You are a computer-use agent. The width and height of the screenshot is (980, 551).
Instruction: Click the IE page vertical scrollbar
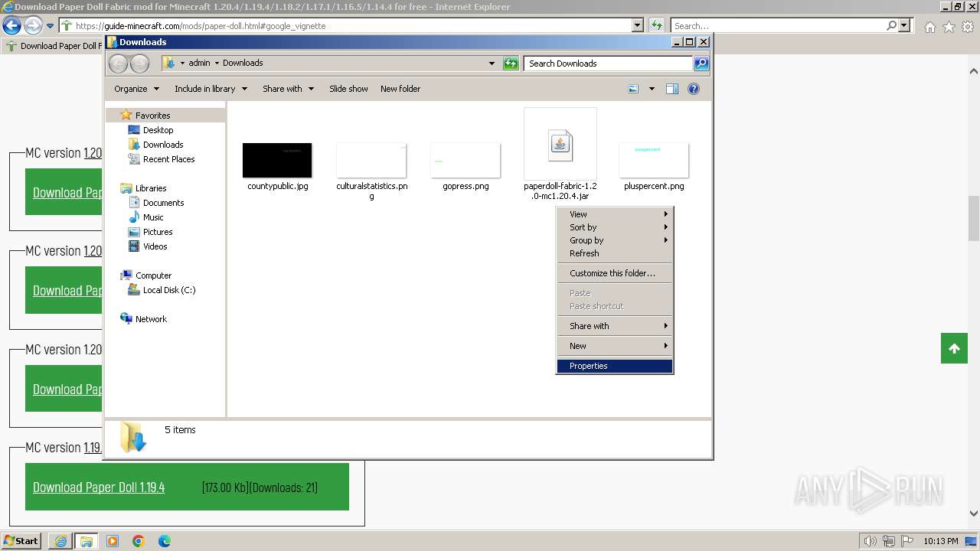tap(974, 219)
